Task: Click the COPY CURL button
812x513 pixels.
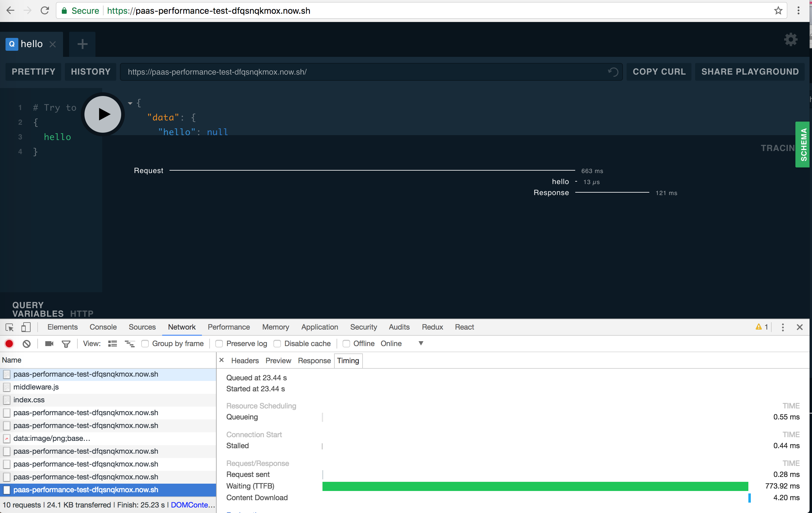Action: point(659,72)
